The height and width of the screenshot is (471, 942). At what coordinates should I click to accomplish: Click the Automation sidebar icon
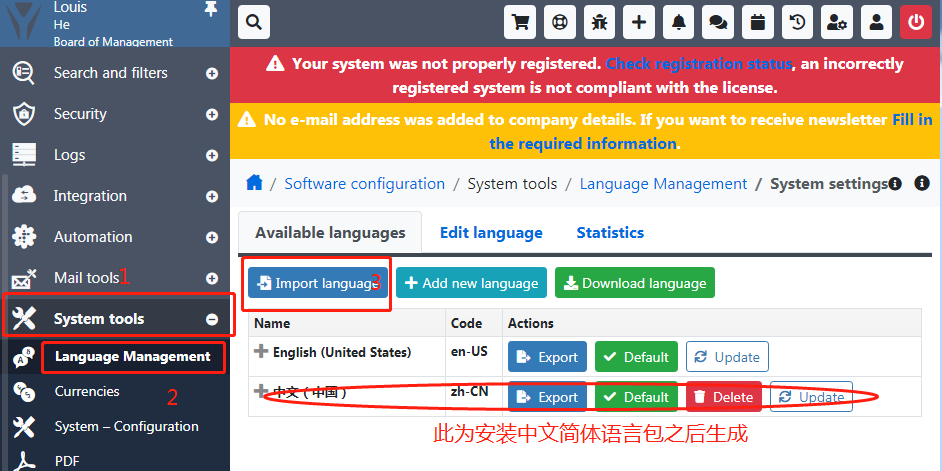click(x=23, y=237)
